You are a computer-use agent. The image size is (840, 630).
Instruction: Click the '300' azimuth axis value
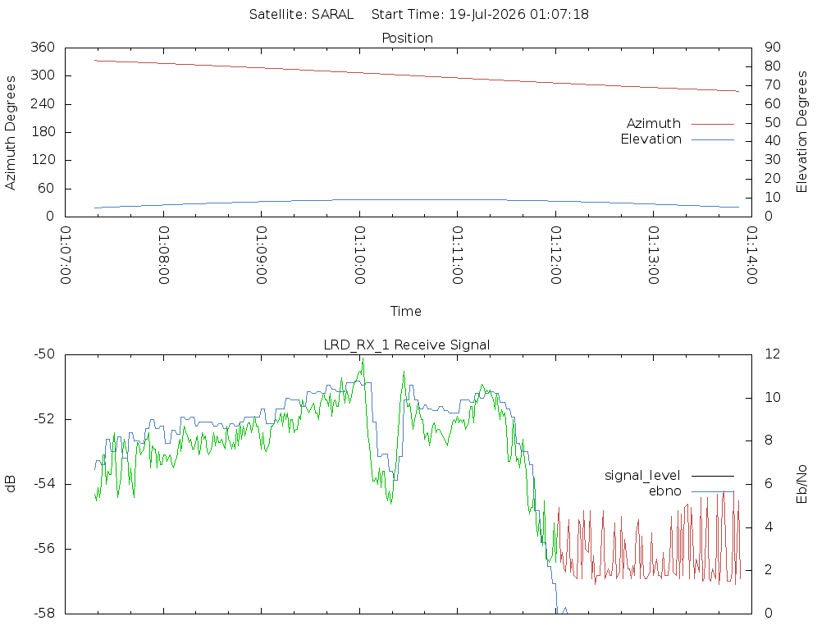coord(43,75)
